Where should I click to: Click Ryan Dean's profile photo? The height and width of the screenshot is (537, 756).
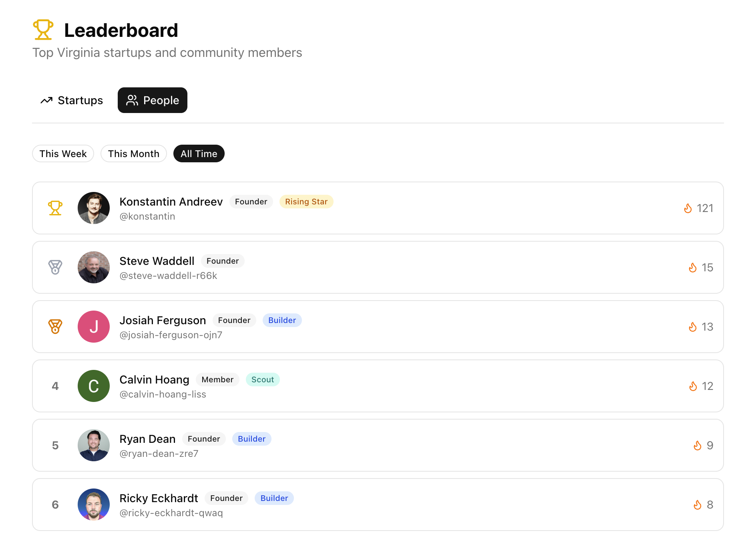[x=94, y=445]
